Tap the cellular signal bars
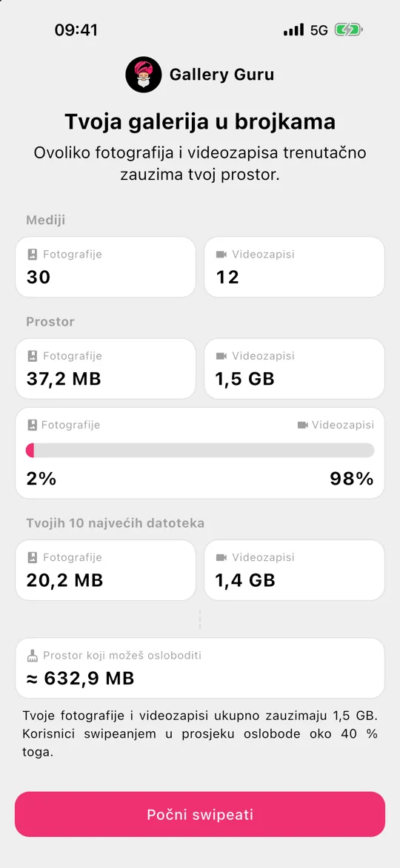The width and height of the screenshot is (400, 868). [x=293, y=30]
